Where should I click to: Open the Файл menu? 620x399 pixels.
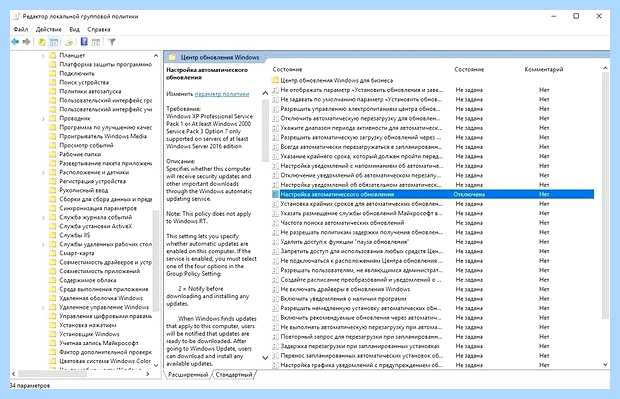point(21,29)
